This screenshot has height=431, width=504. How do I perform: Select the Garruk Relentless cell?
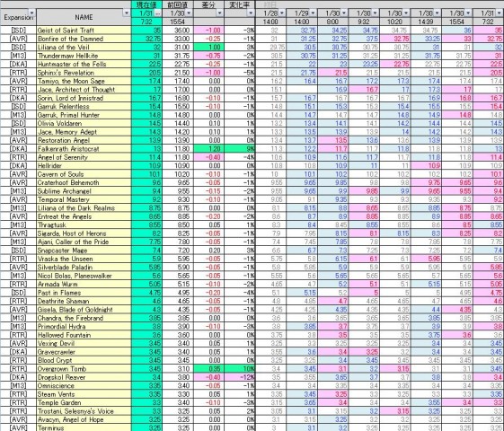(x=84, y=106)
